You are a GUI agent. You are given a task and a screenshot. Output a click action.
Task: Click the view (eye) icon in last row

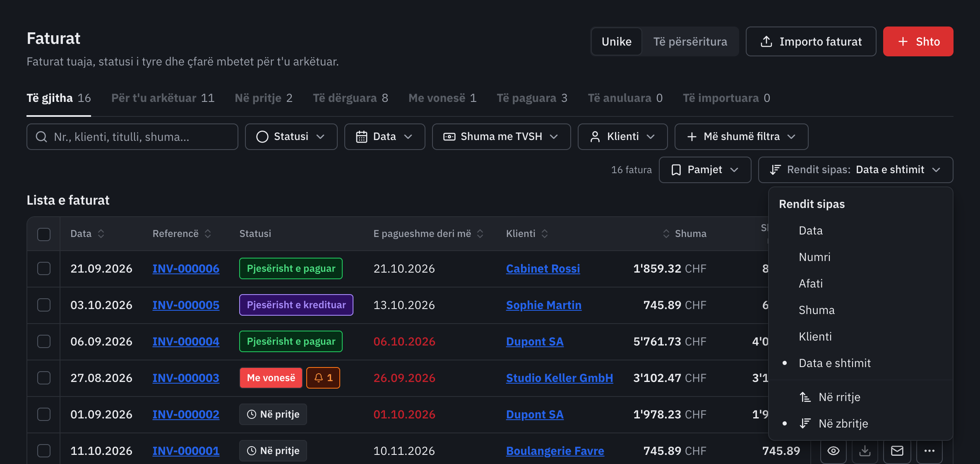coord(833,451)
